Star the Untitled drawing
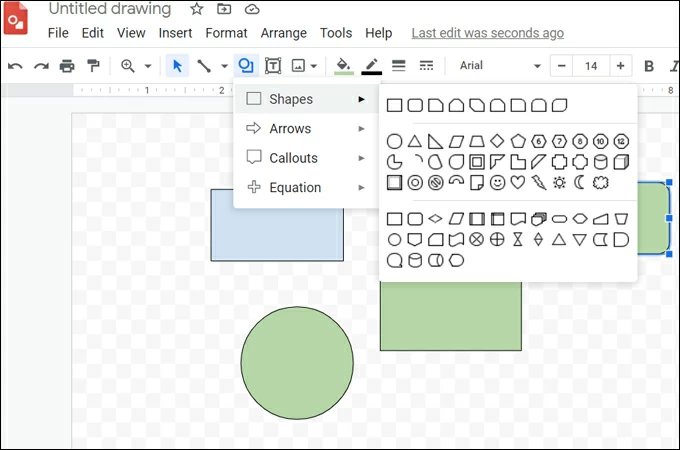The image size is (680, 450). [197, 9]
